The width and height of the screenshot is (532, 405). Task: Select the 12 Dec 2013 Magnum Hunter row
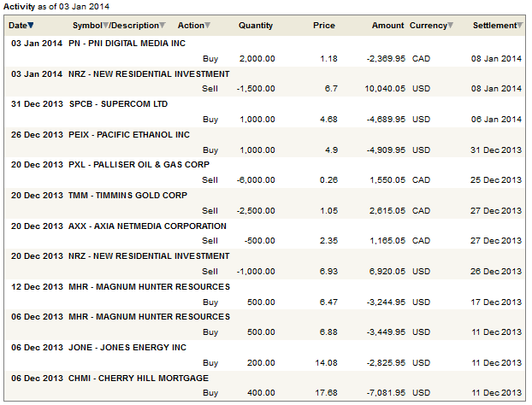pyautogui.click(x=149, y=286)
